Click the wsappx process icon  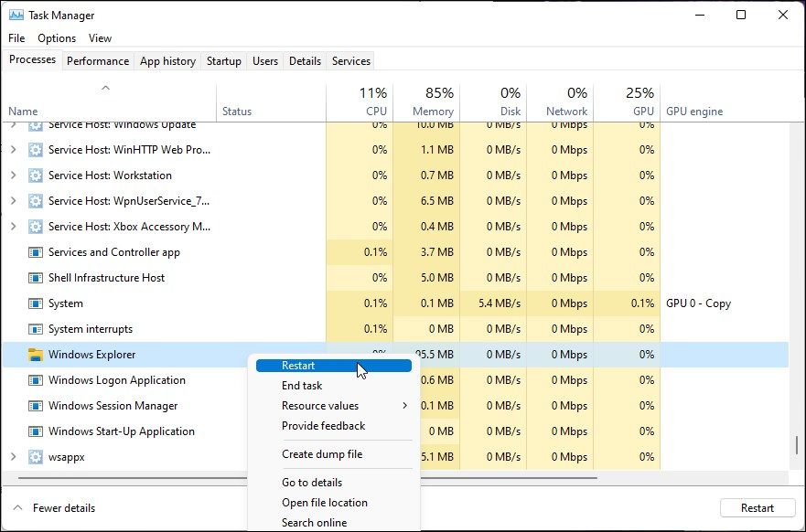tap(35, 457)
